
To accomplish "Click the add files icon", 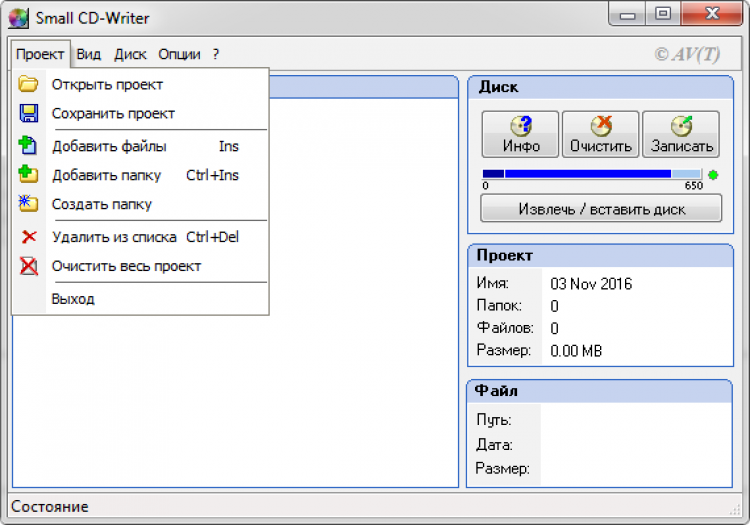I will 28,145.
